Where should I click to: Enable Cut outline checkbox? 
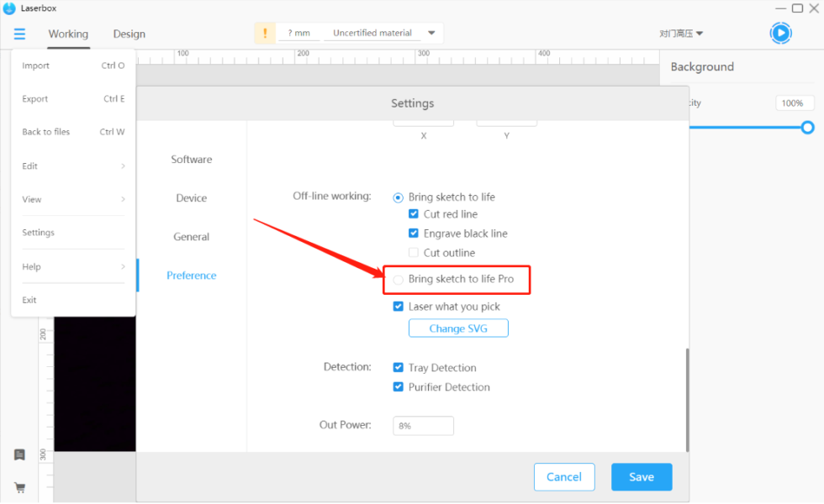[414, 253]
